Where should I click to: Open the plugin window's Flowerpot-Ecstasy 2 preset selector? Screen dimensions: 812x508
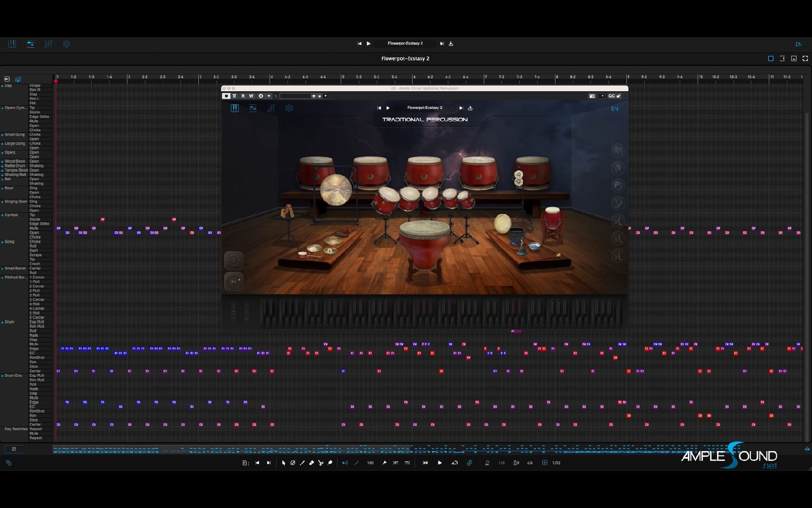coord(425,108)
